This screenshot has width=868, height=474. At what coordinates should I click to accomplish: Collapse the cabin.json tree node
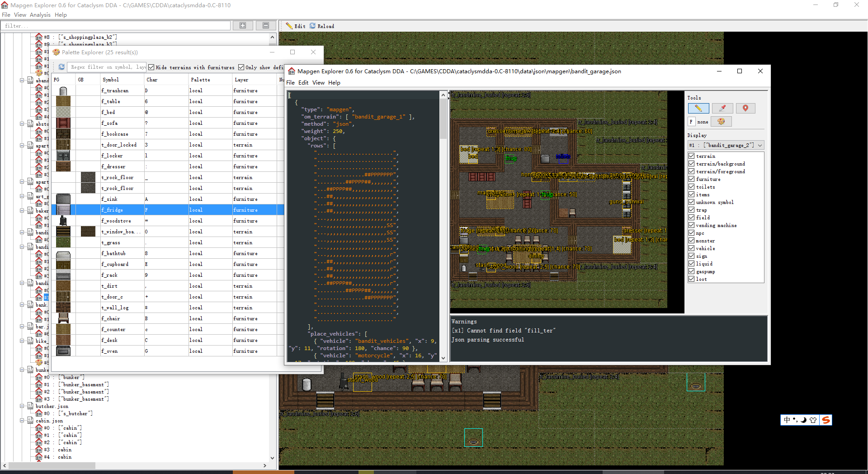pyautogui.click(x=22, y=421)
